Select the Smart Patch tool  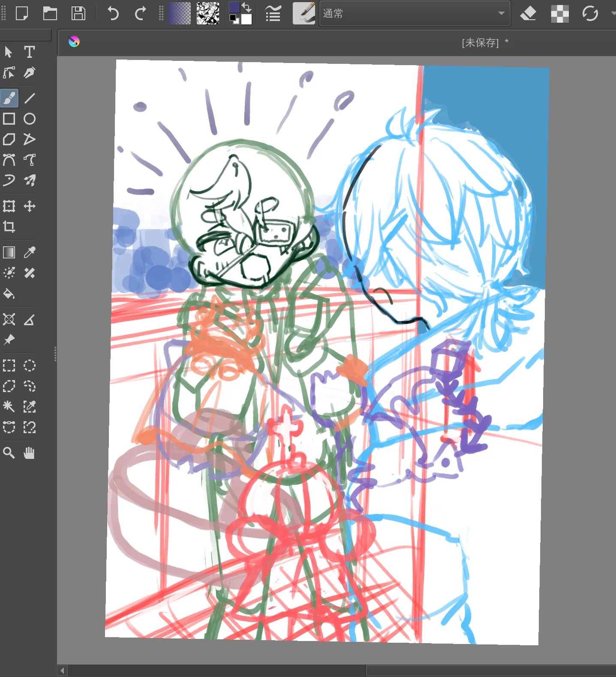(30, 273)
